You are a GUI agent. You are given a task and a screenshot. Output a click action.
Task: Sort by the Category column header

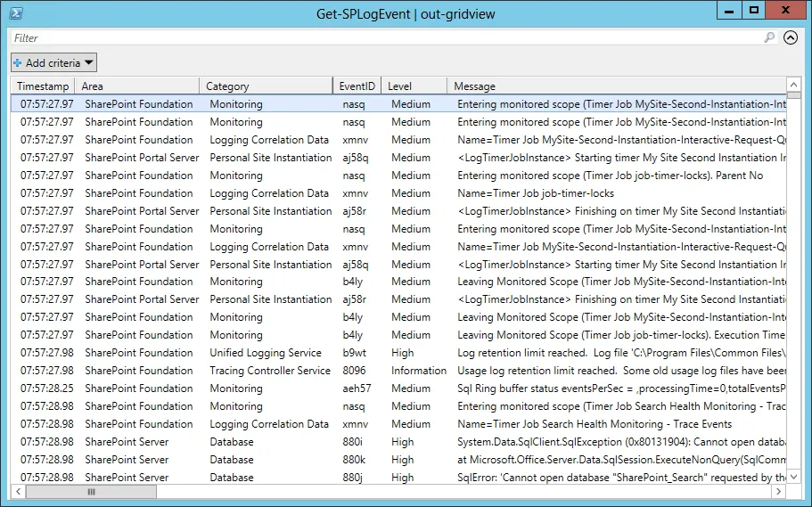(x=267, y=86)
